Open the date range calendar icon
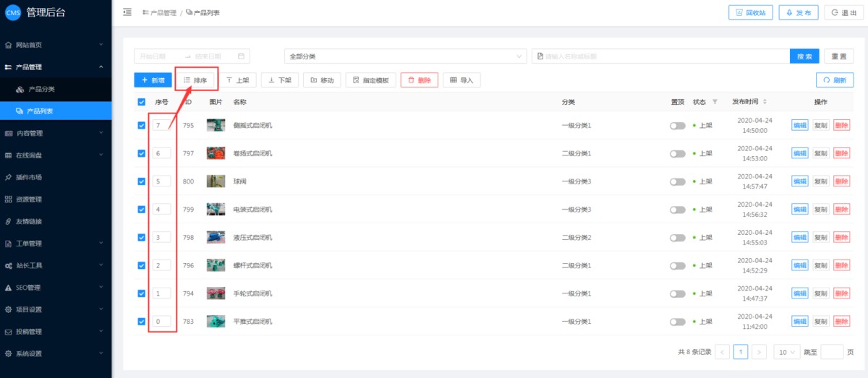 pos(242,56)
